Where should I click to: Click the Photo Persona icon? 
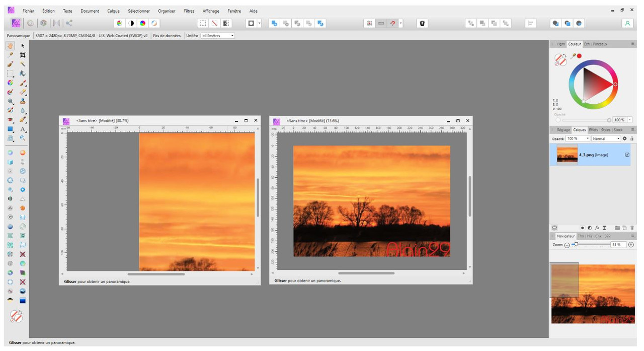(x=16, y=23)
